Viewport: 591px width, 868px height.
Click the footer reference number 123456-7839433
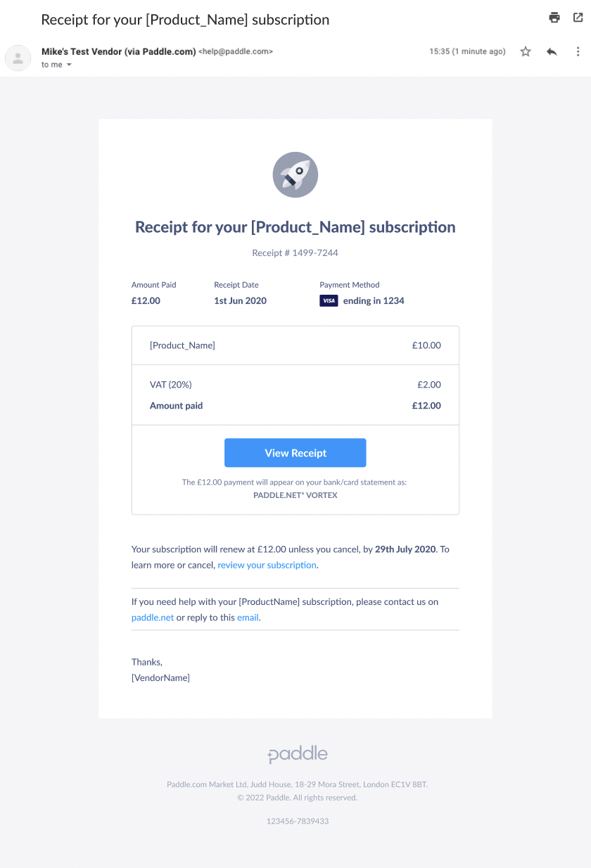[298, 821]
